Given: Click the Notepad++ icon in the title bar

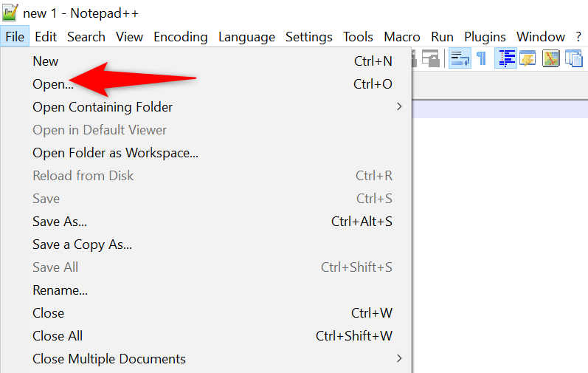Looking at the screenshot, I should click(x=10, y=13).
